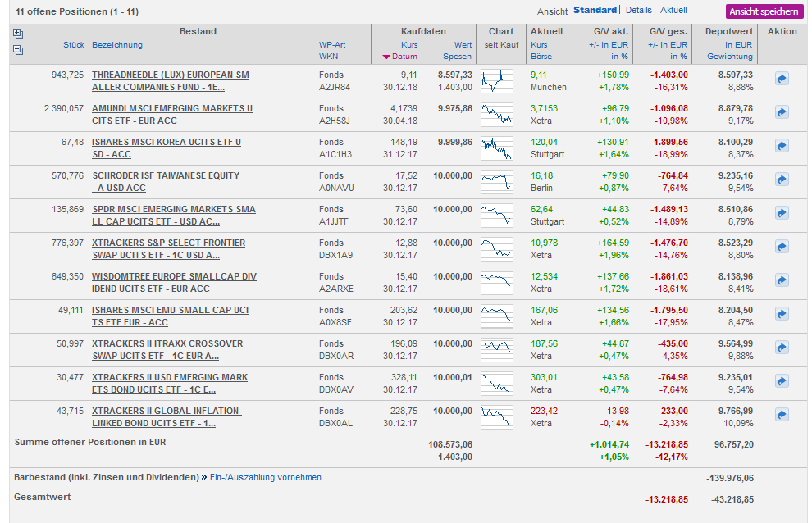This screenshot has width=812, height=523.
Task: Click action icon for Amundi MSCI Emerging Markets
Action: click(x=782, y=112)
